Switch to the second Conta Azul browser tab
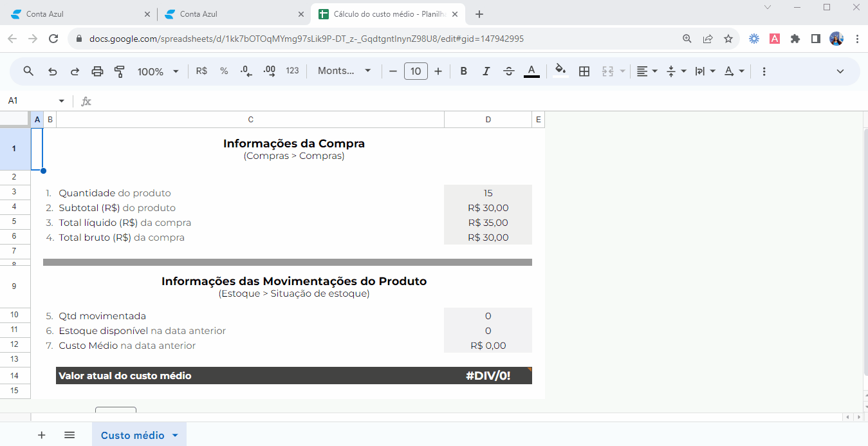 click(234, 14)
